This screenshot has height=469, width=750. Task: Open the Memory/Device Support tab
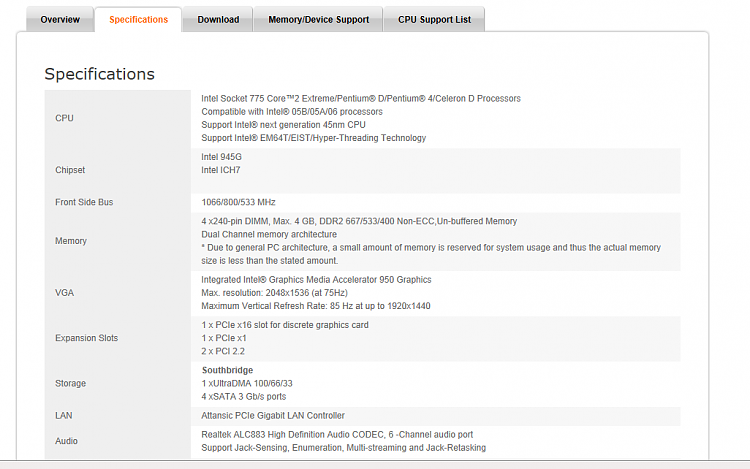(319, 20)
